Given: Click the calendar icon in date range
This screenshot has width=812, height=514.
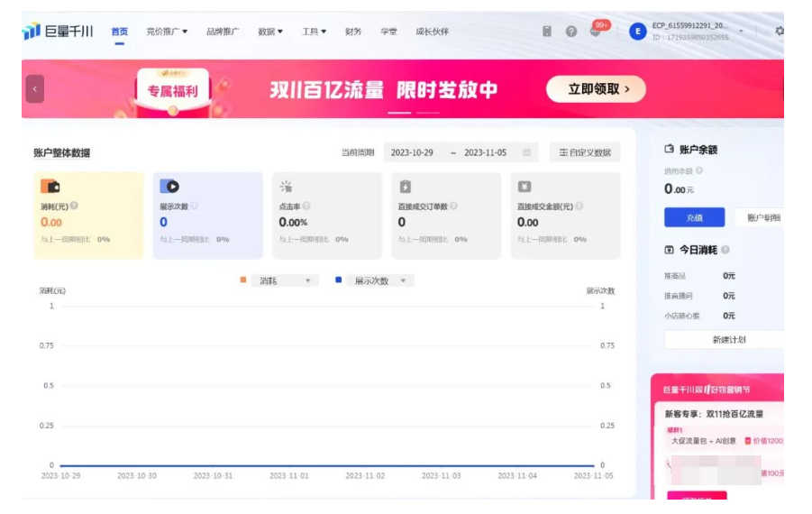Looking at the screenshot, I should coord(526,152).
